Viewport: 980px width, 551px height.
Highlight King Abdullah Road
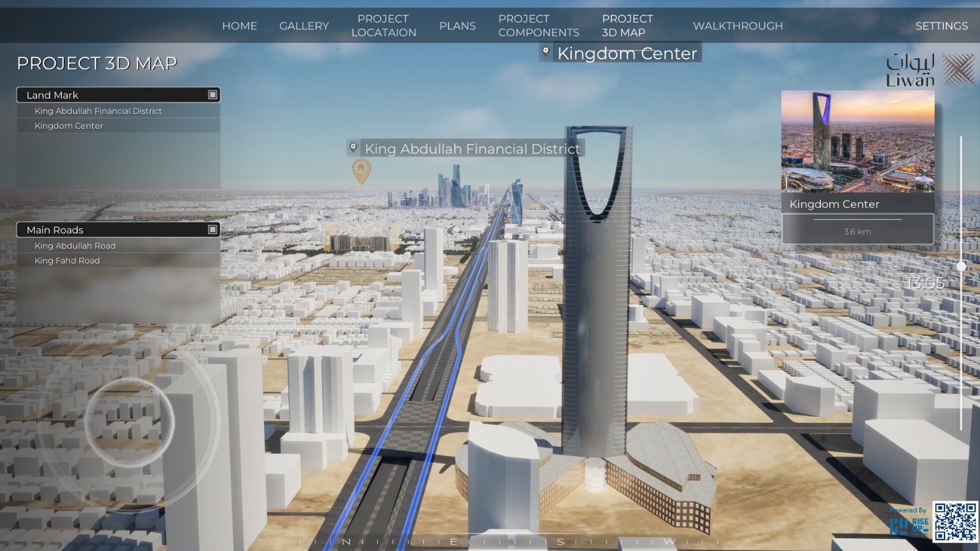click(x=75, y=246)
